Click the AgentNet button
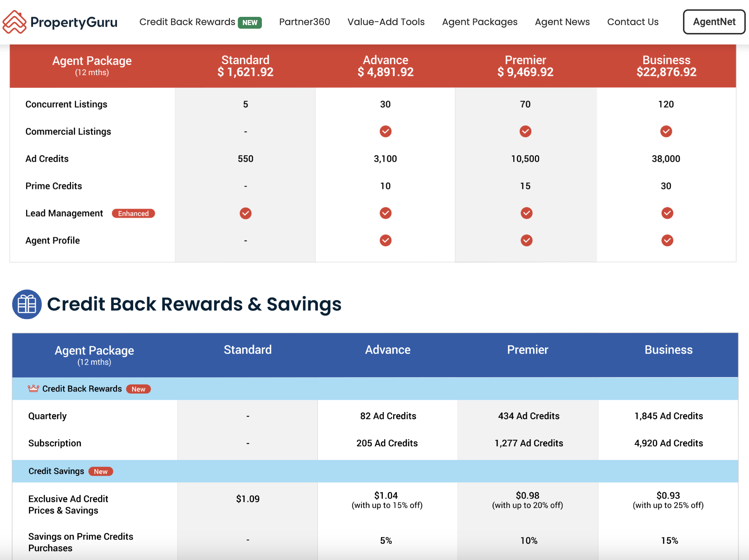The width and height of the screenshot is (749, 560). [x=714, y=22]
